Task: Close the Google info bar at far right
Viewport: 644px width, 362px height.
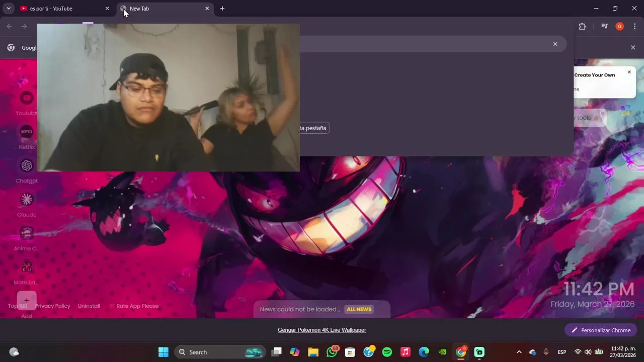Action: 633,47
